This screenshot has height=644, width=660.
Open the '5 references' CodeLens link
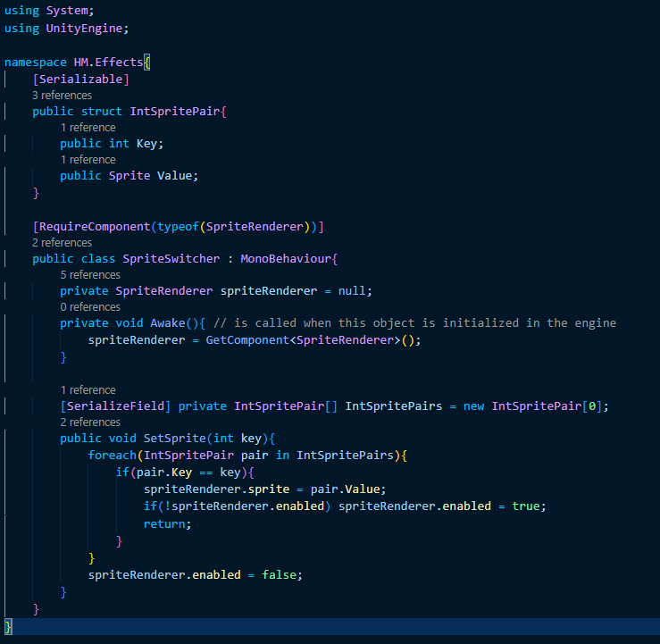point(90,275)
